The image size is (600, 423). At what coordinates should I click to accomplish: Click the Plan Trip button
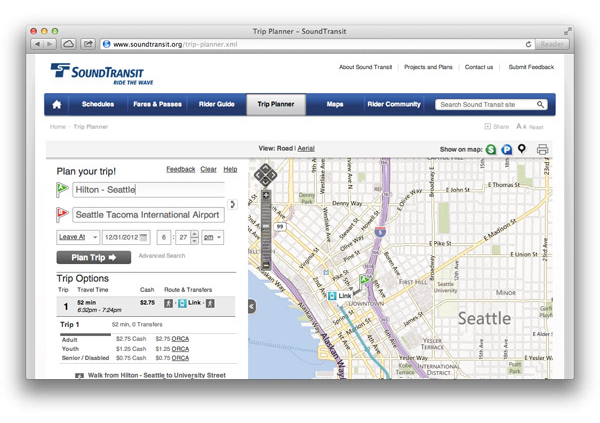click(x=94, y=258)
